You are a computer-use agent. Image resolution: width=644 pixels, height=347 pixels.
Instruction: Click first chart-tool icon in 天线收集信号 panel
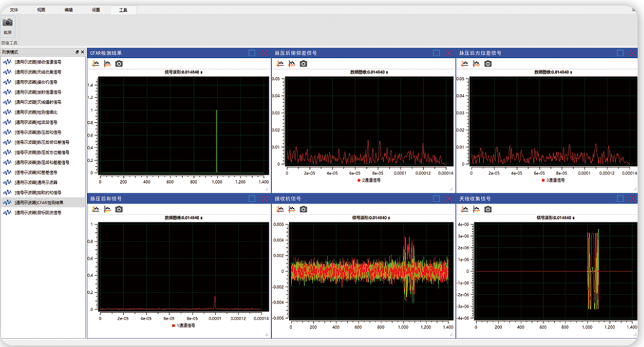pos(464,209)
